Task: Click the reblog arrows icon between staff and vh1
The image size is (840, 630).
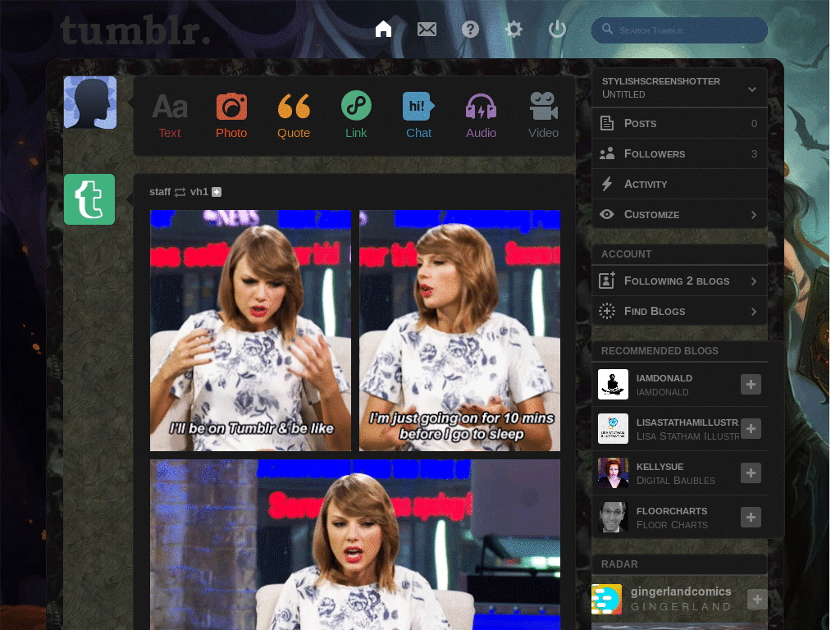Action: [180, 192]
